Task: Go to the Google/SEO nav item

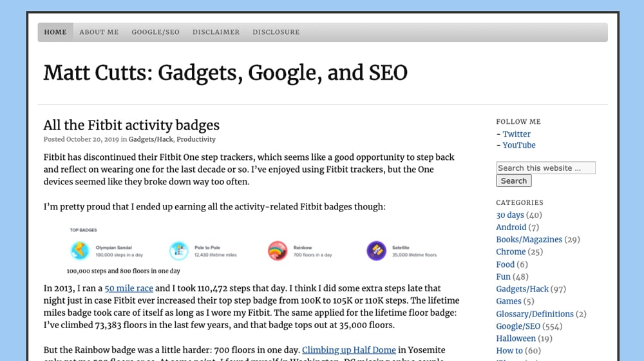Action: 155,32
